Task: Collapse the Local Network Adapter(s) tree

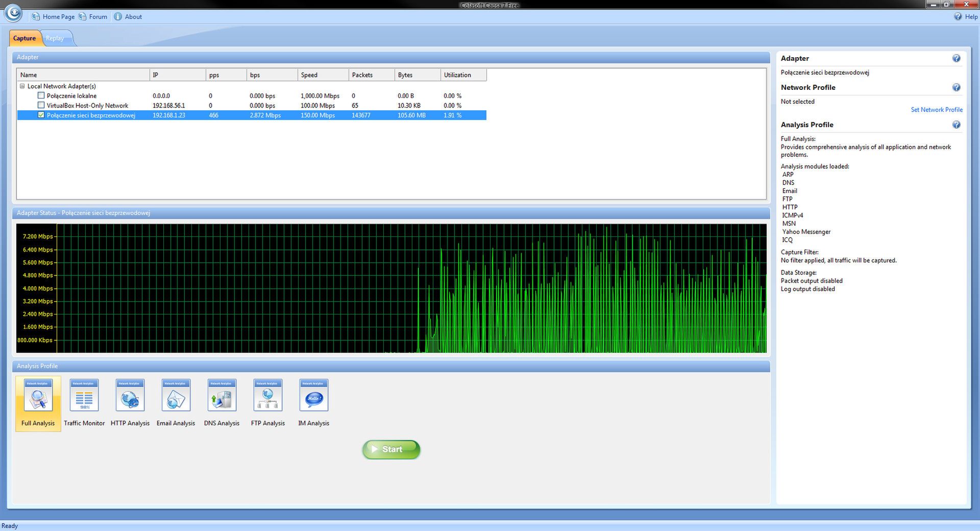Action: click(21, 86)
